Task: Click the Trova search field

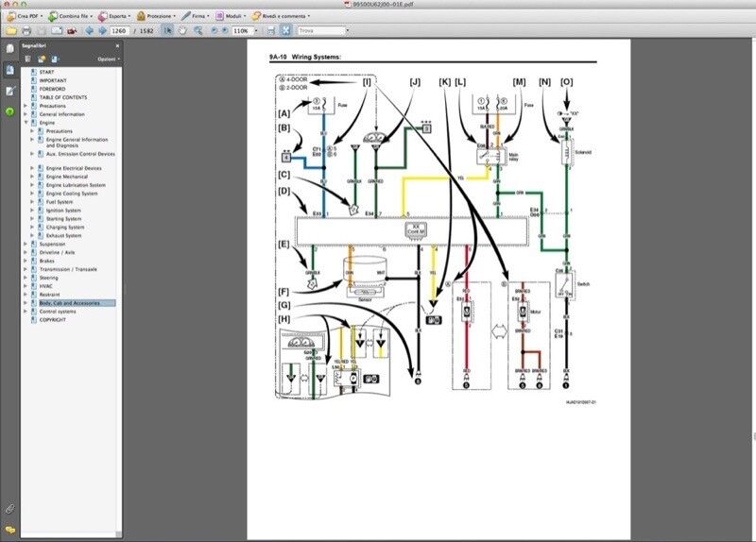Action: (x=321, y=30)
